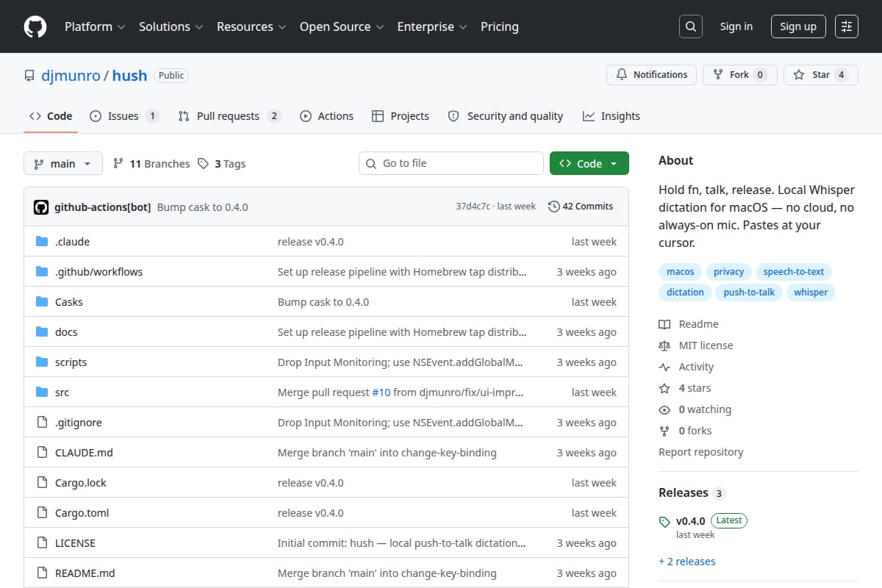Image resolution: width=882 pixels, height=588 pixels.
Task: Click the Sign in link
Action: point(736,26)
